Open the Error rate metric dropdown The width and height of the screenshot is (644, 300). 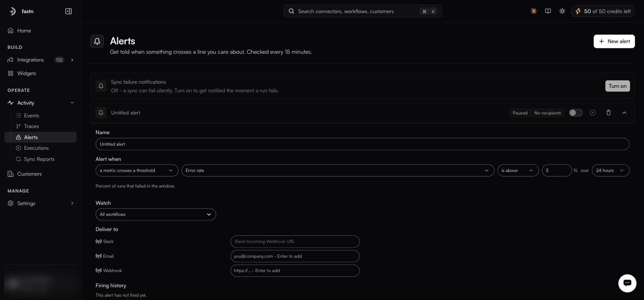pos(338,170)
